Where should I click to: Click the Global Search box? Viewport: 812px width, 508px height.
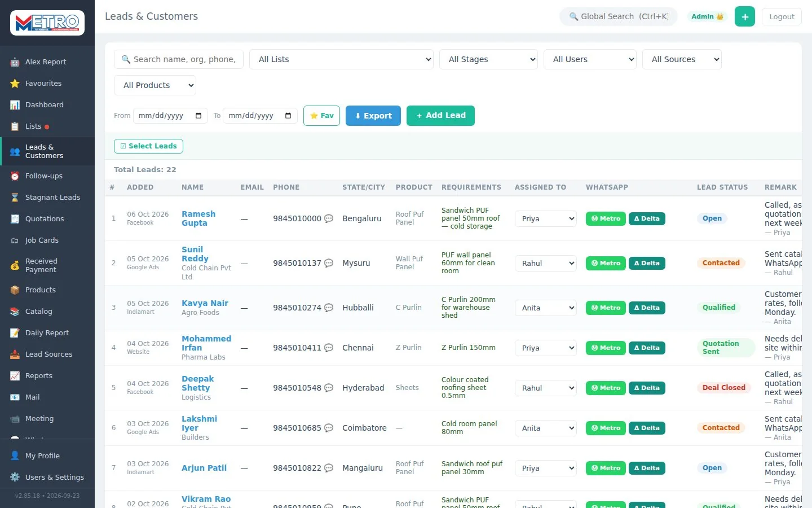point(619,17)
